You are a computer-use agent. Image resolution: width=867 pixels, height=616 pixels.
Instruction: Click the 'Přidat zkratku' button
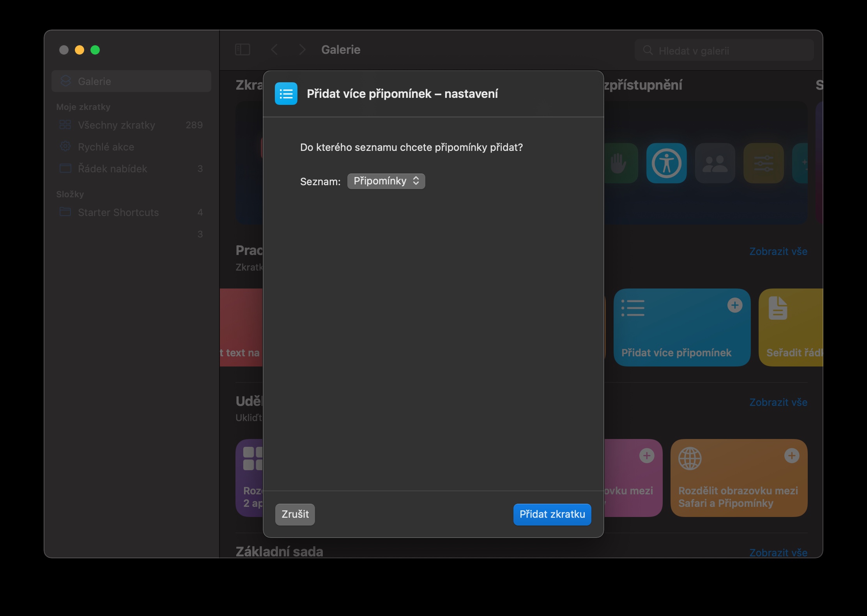(552, 514)
